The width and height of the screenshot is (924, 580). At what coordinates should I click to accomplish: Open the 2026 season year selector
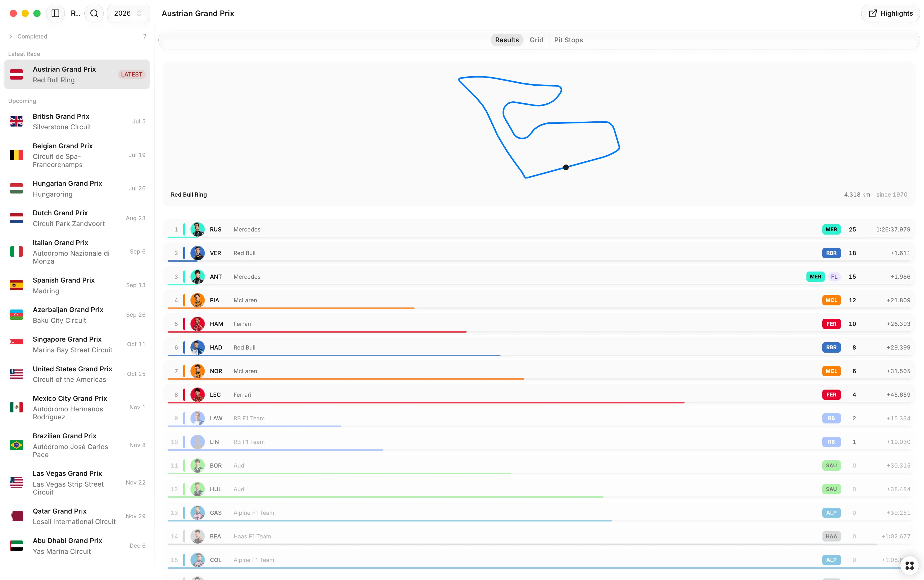128,13
